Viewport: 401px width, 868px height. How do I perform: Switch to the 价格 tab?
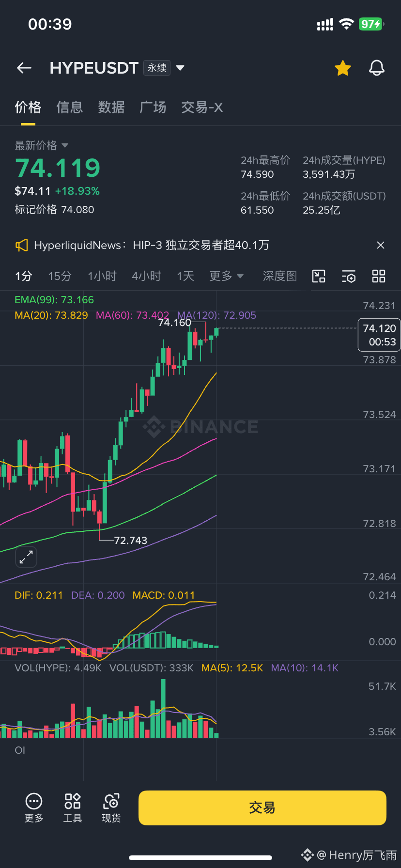28,107
